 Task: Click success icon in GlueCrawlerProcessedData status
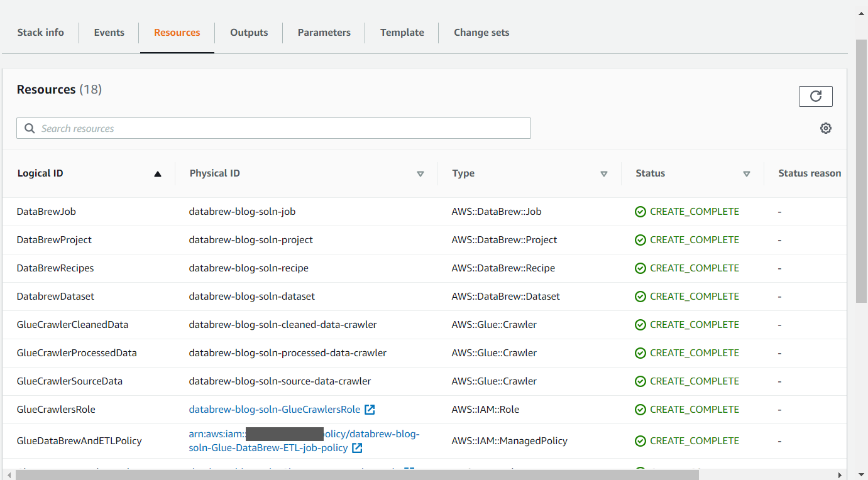tap(640, 353)
